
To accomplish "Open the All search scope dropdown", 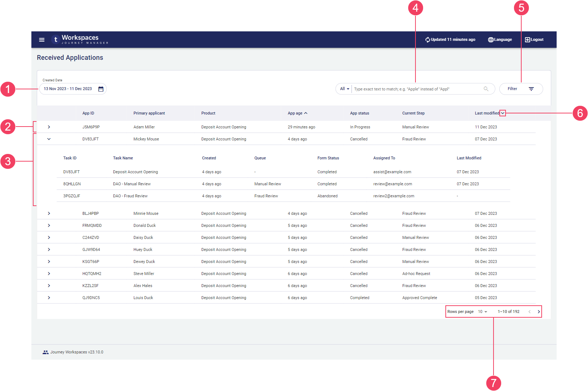I will tap(344, 89).
